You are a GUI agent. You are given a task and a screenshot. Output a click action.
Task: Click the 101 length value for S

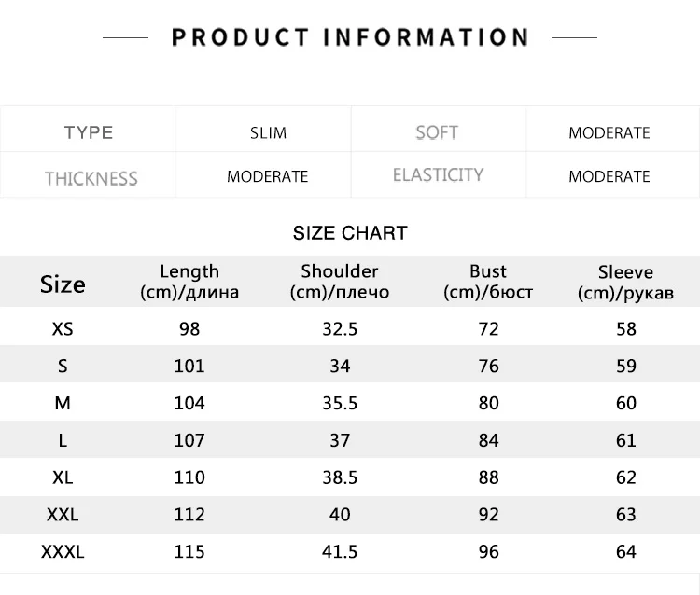click(x=189, y=367)
